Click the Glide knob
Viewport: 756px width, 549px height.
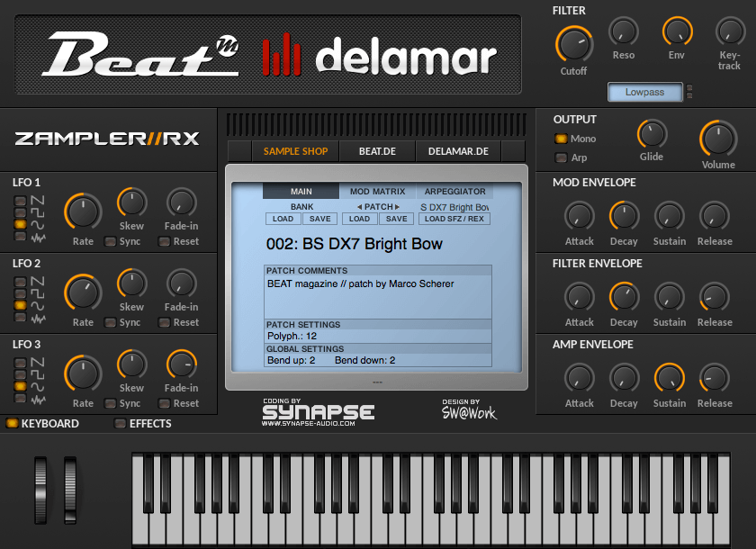652,133
